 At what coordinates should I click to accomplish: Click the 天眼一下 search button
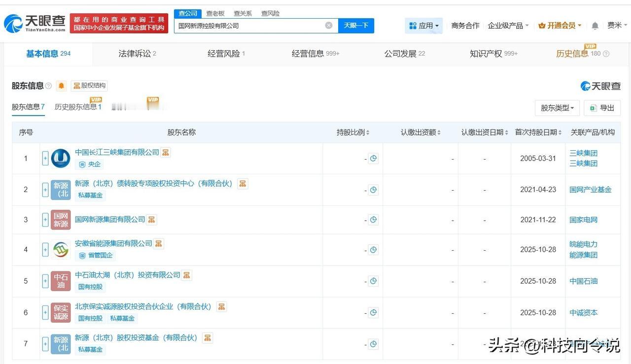tap(356, 26)
